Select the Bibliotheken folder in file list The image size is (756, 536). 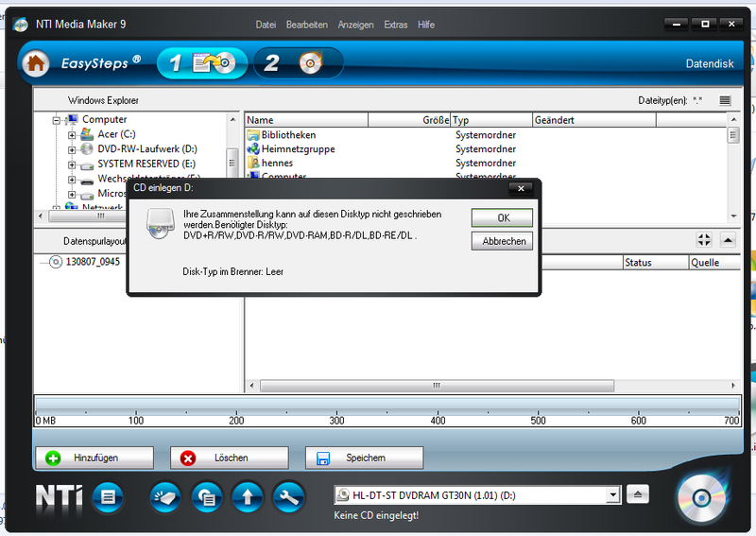tap(288, 135)
